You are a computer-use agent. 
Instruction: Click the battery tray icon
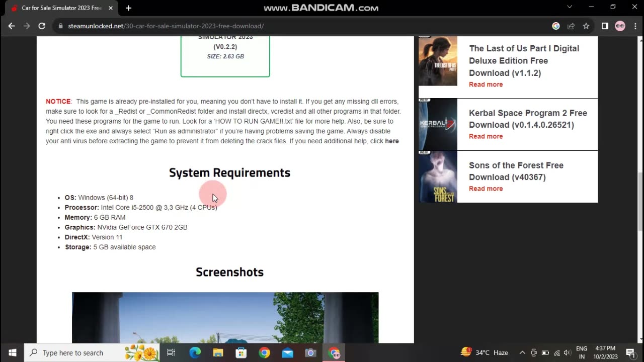tap(545, 352)
